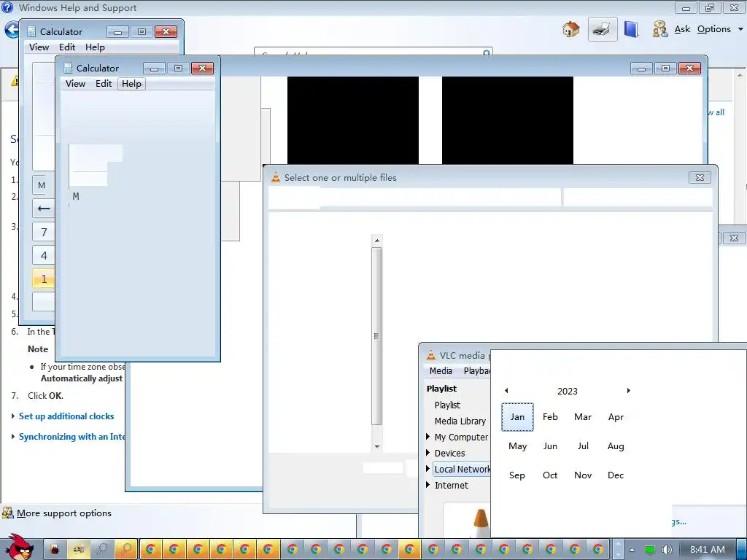Click the VLC cone icon in VLC media title bar
The height and width of the screenshot is (560, 747).
(x=430, y=355)
